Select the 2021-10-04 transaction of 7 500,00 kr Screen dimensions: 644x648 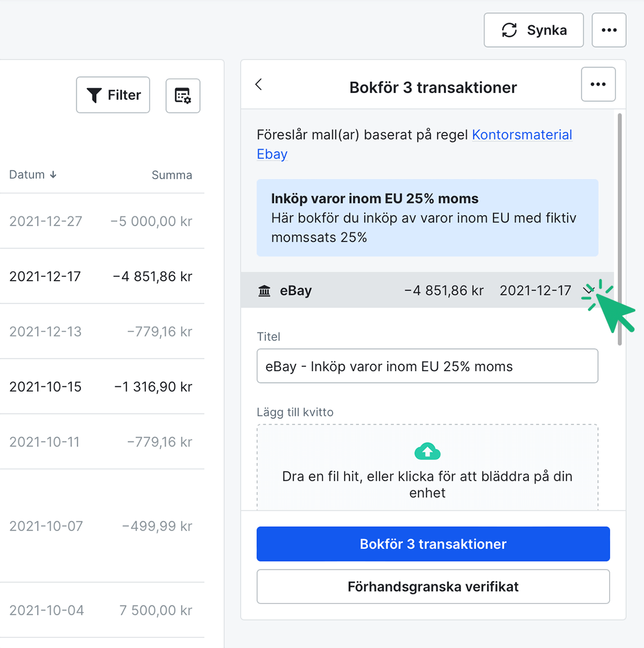click(x=101, y=610)
